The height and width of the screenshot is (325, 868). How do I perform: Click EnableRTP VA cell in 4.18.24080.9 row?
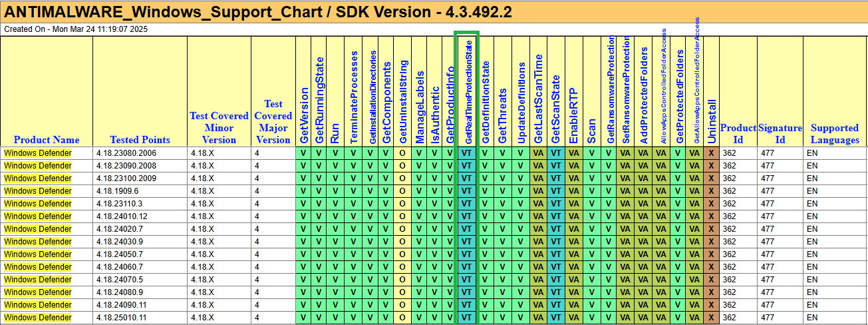tap(574, 292)
